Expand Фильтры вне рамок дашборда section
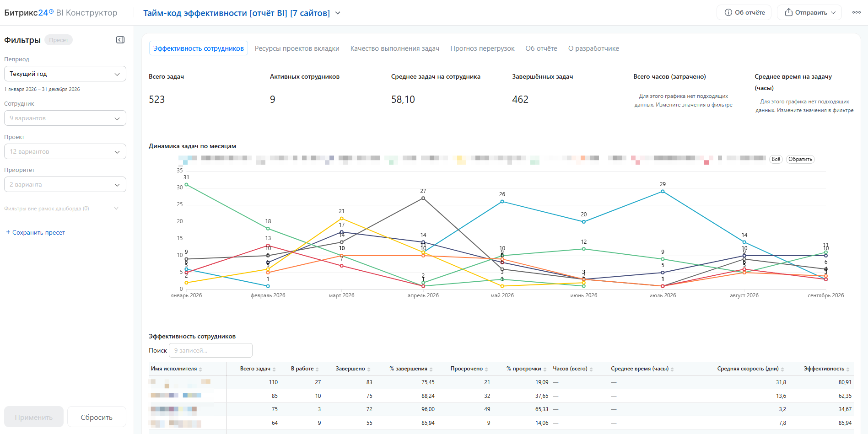This screenshot has height=434, width=868. point(61,209)
